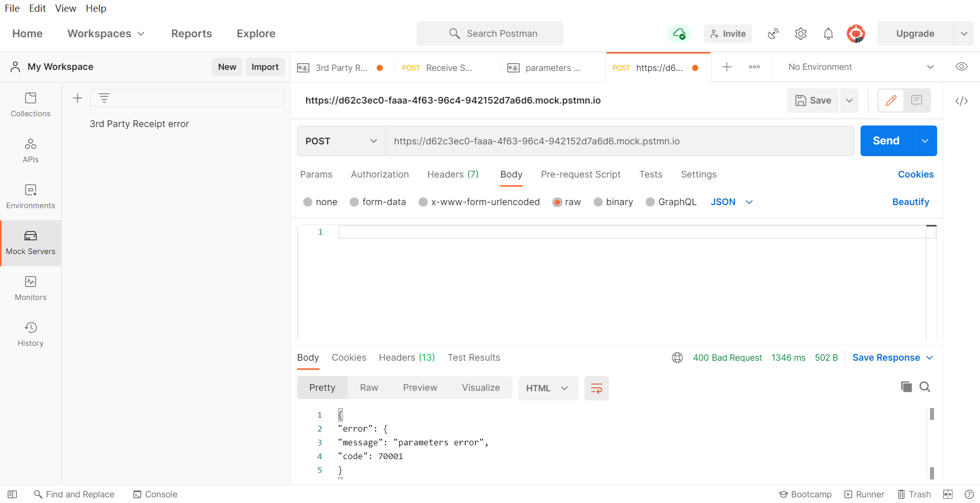Toggle the sidebar from status bar icon

(12, 494)
